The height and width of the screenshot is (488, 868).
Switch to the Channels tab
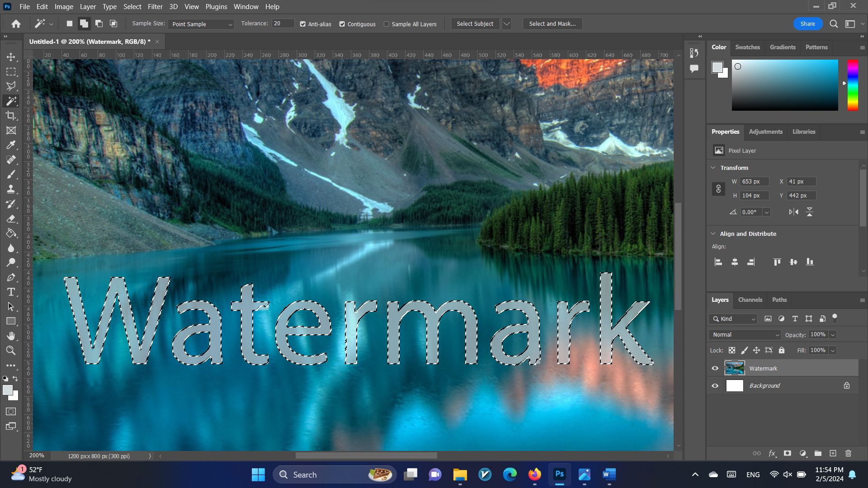coord(750,300)
